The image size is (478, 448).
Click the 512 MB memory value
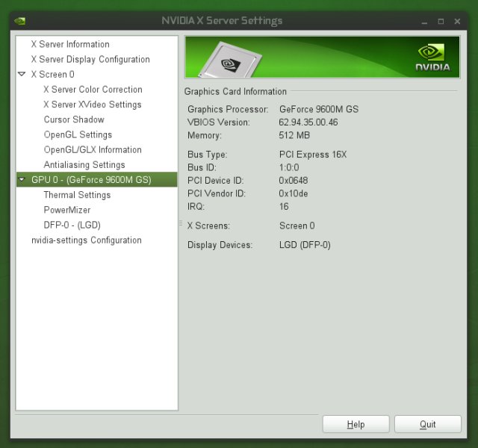[294, 135]
